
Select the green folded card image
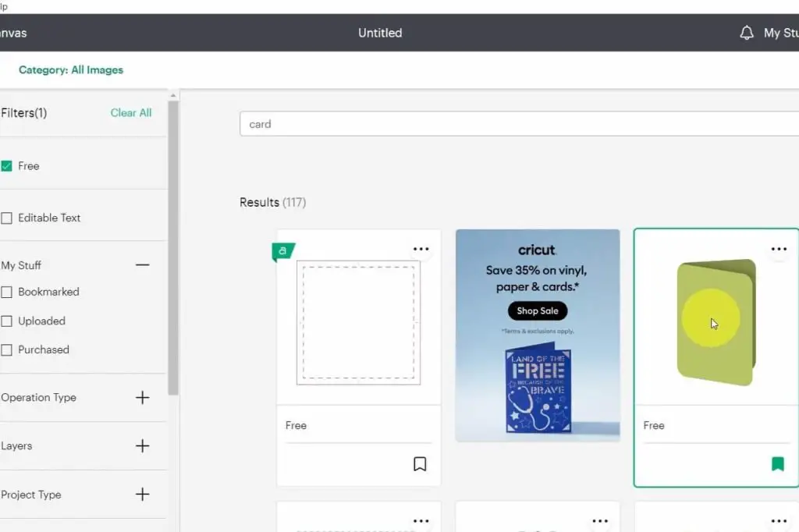coord(716,322)
